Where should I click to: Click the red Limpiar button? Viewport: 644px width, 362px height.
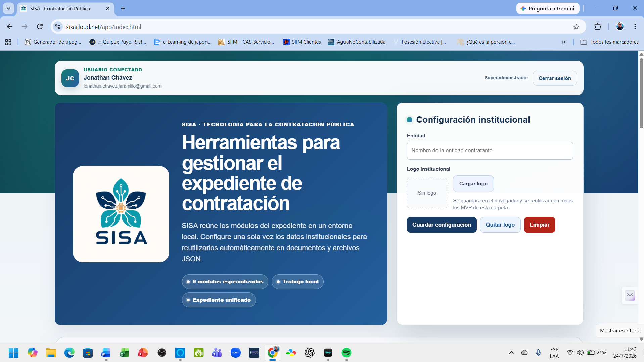coord(539,225)
